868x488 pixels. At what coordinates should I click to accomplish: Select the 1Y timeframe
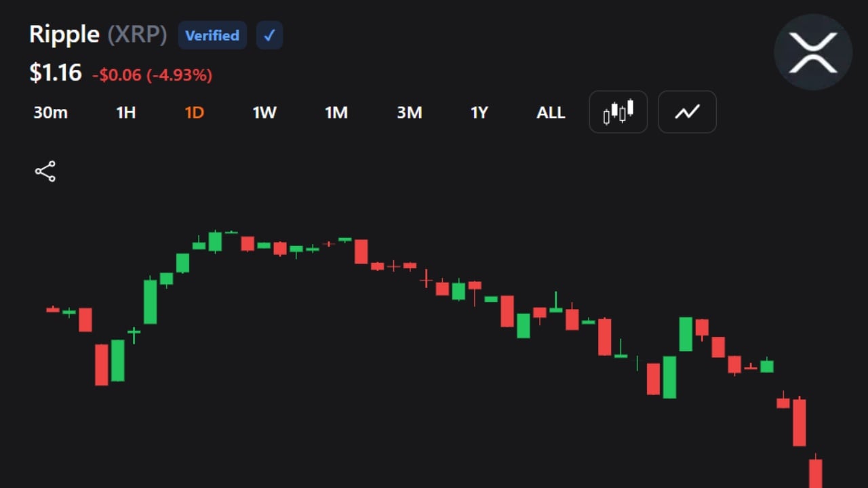(x=479, y=113)
